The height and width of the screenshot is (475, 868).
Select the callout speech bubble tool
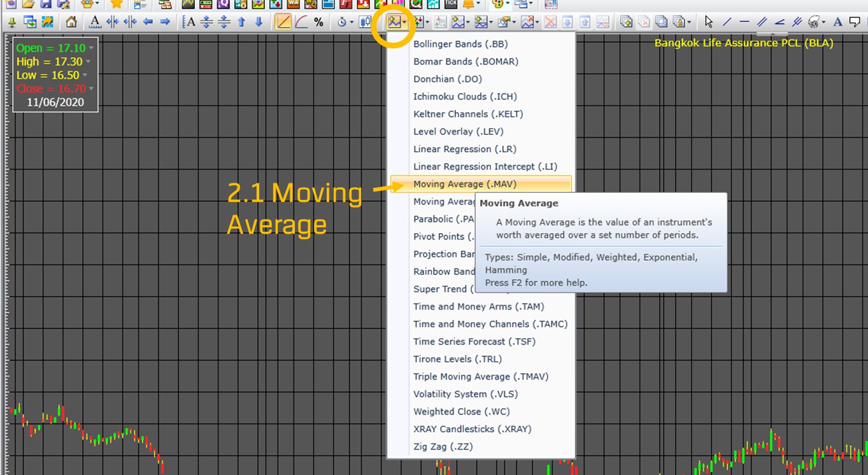855,22
